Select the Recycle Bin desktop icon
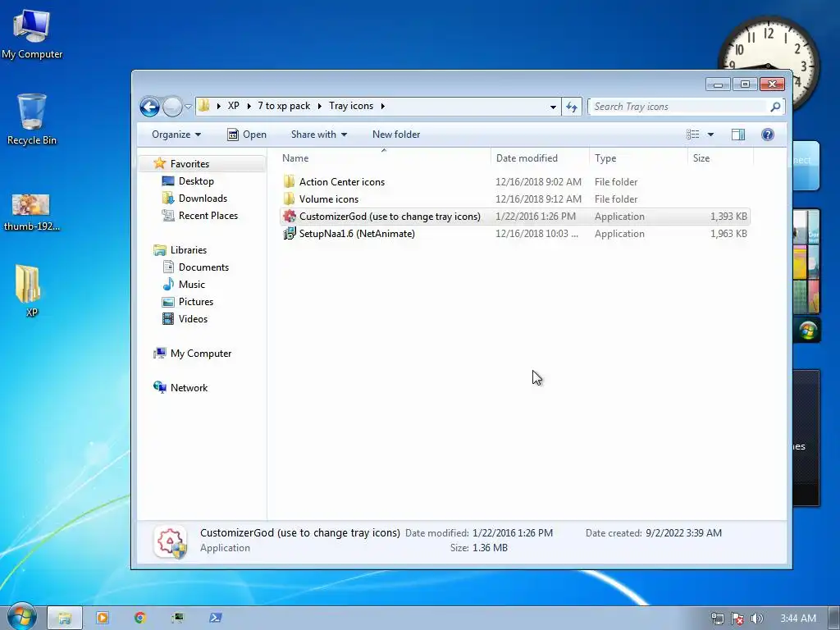The width and height of the screenshot is (840, 630). click(x=32, y=119)
